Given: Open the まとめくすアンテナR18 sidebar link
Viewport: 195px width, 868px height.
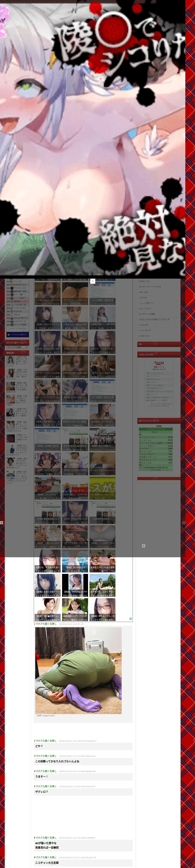Looking at the screenshot, I should (150, 286).
